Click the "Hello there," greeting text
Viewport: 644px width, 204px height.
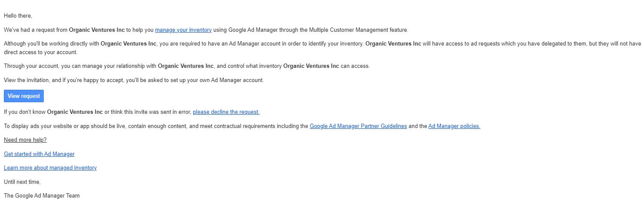click(18, 16)
